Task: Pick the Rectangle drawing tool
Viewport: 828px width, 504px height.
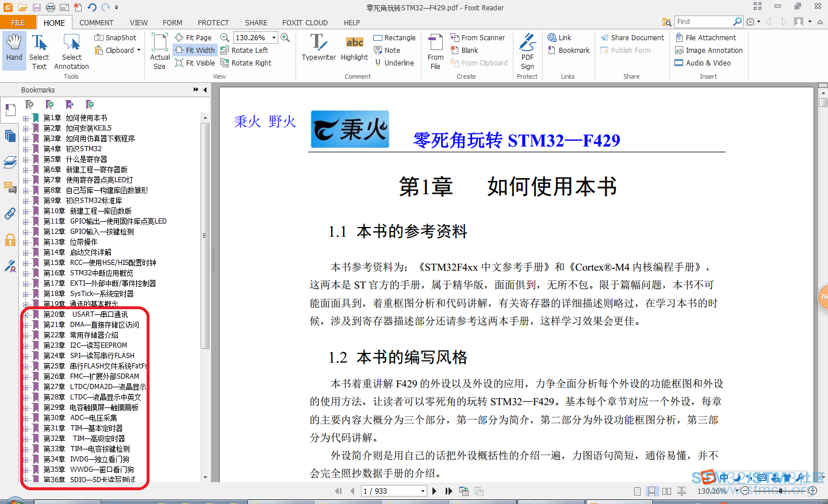Action: [x=394, y=37]
